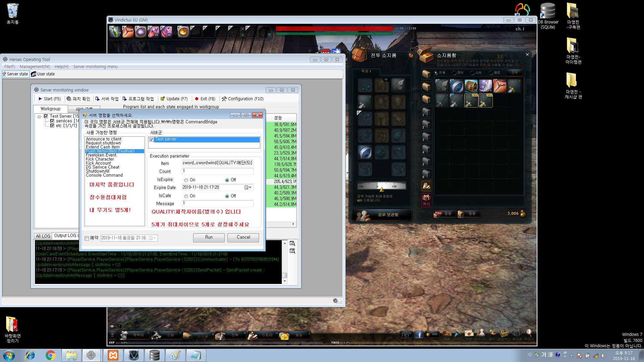
Task: Click the equipped blue ring slot
Action: click(365, 152)
